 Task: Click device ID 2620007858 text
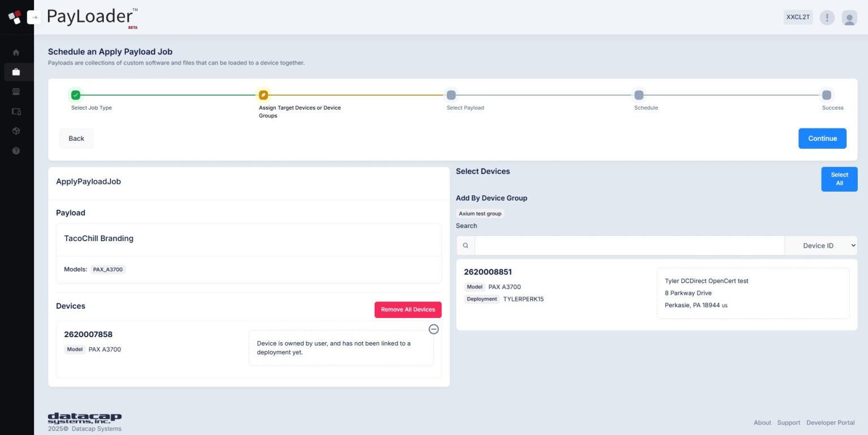(x=88, y=334)
